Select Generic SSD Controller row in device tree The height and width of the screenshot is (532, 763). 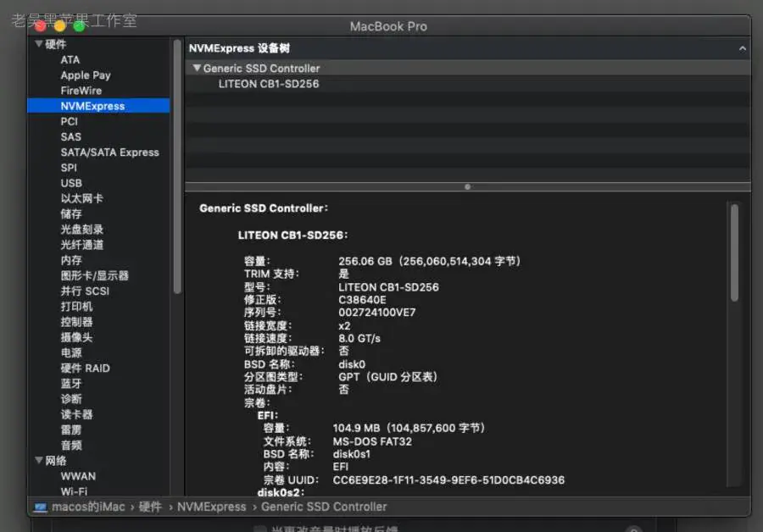click(x=467, y=68)
